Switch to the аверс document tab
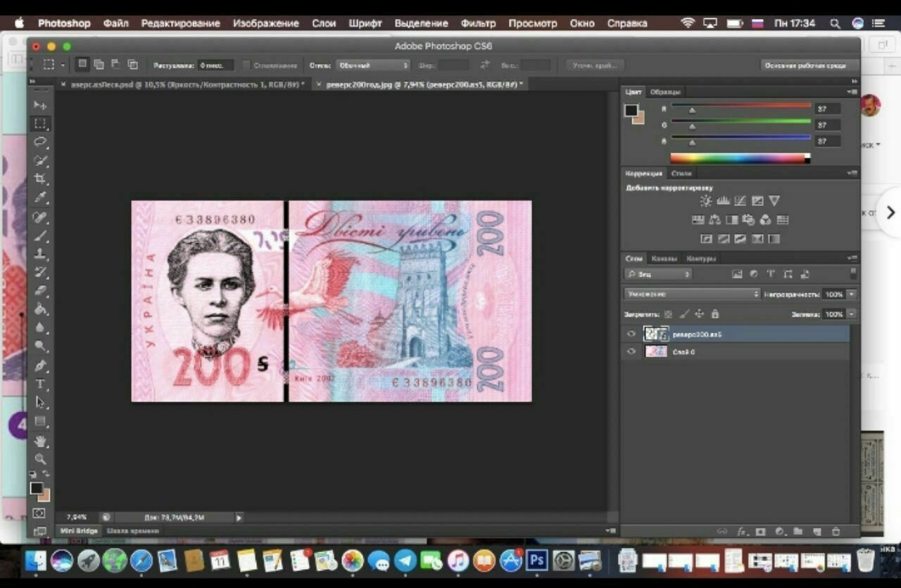901x588 pixels. click(x=187, y=84)
